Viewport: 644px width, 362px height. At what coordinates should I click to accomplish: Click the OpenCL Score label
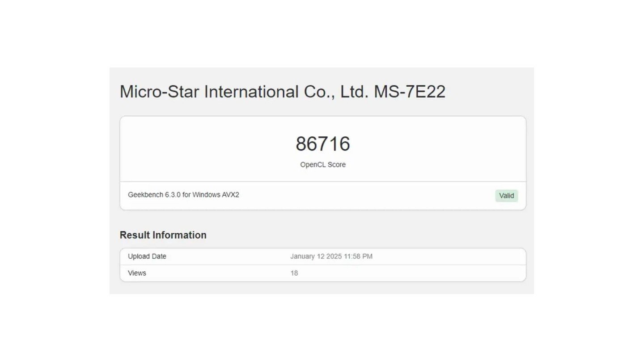322,164
